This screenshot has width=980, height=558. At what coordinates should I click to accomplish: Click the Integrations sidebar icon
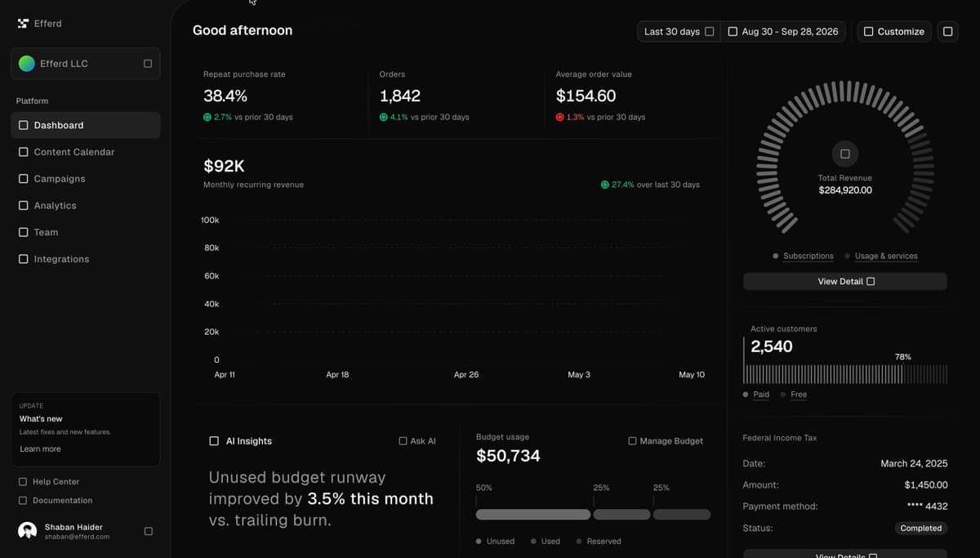(24, 259)
